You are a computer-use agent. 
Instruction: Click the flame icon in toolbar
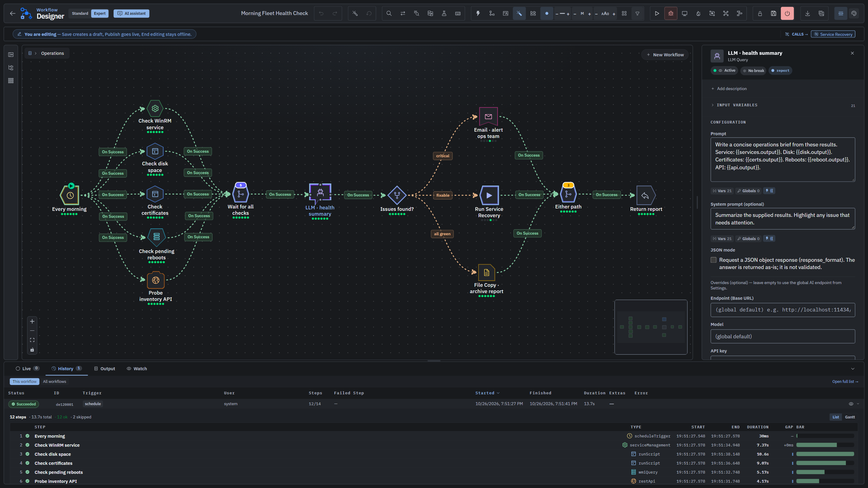pyautogui.click(x=698, y=14)
